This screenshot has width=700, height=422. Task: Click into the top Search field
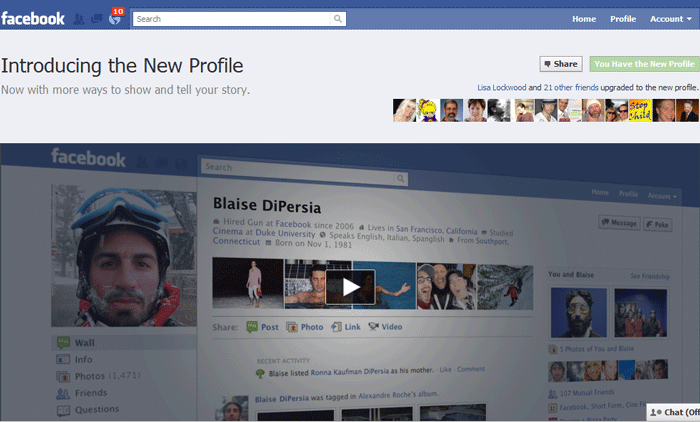click(232, 19)
